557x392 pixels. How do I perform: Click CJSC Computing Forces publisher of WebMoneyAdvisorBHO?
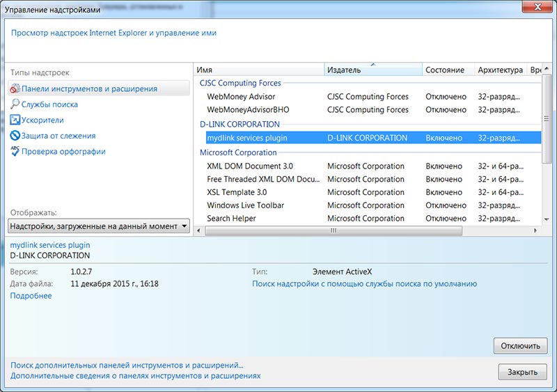coord(368,110)
